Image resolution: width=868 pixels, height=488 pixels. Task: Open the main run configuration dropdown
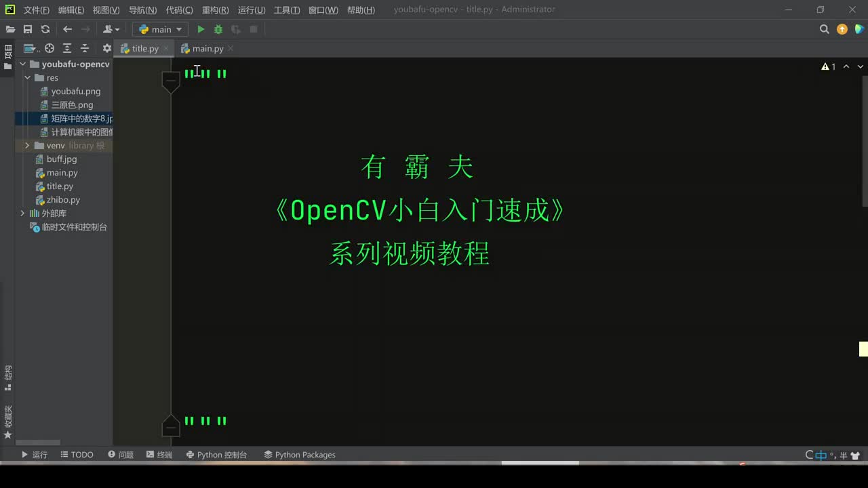[x=160, y=29]
